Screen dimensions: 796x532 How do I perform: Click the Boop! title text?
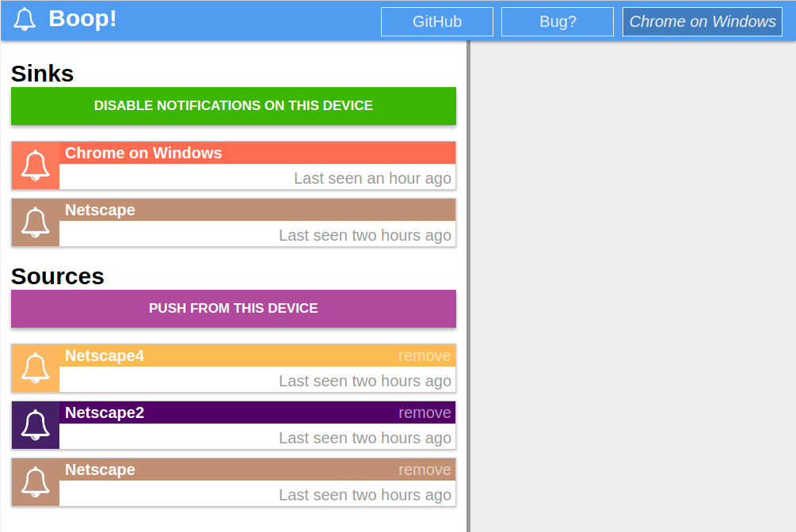pyautogui.click(x=82, y=19)
